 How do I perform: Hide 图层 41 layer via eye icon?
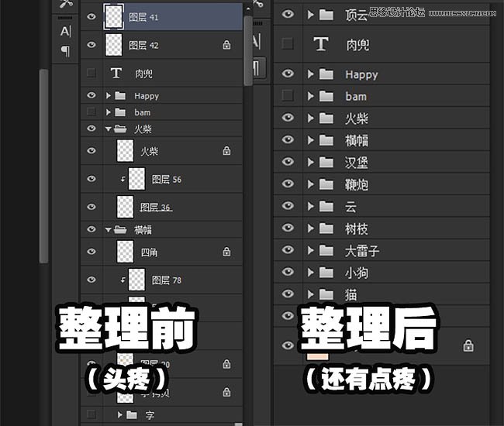click(91, 16)
